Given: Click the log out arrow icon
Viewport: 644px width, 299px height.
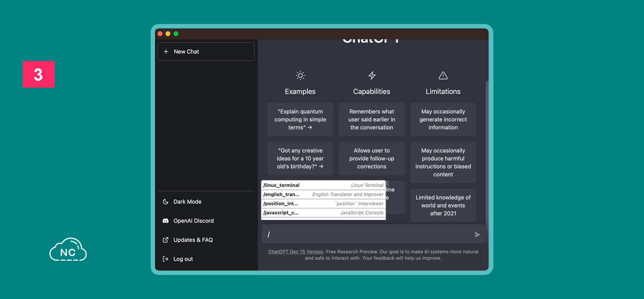Looking at the screenshot, I should pos(166,259).
